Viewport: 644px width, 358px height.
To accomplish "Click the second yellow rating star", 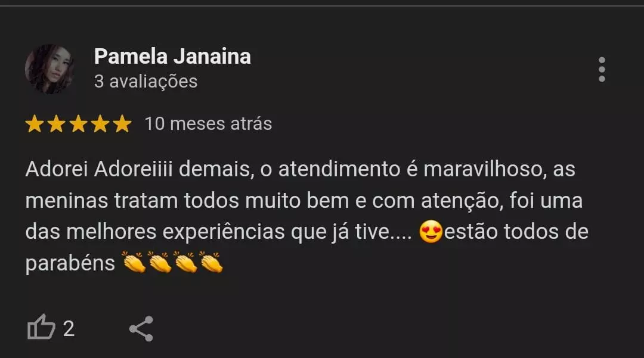I will [x=56, y=124].
